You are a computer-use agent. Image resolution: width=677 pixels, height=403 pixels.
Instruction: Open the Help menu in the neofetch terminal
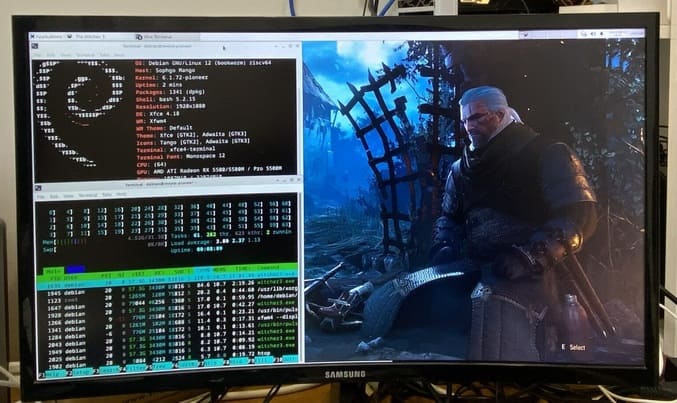tap(119, 55)
